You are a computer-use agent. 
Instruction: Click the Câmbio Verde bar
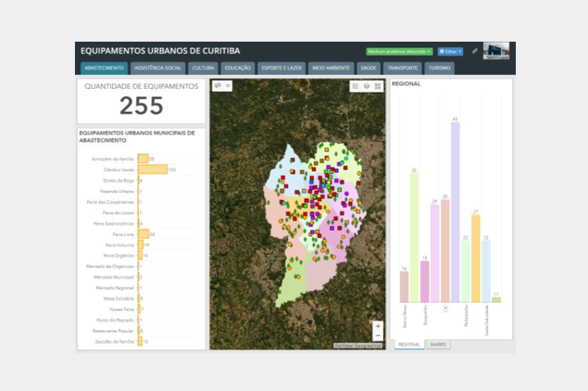152,170
